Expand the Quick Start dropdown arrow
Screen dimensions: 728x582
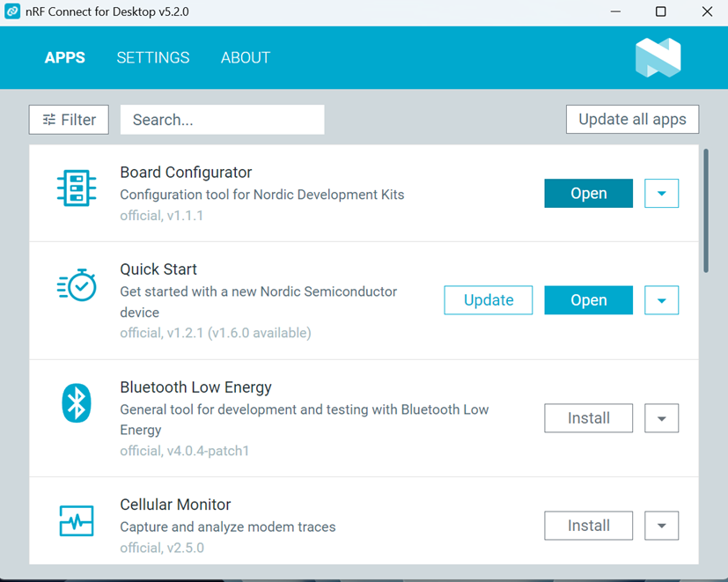(661, 300)
